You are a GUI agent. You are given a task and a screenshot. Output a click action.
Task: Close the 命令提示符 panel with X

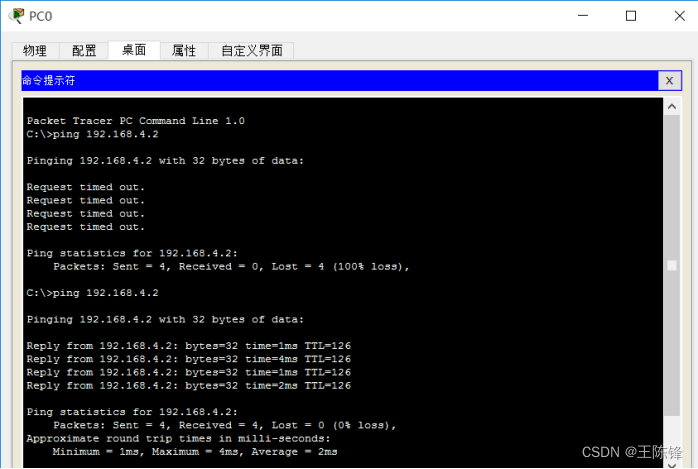point(669,81)
